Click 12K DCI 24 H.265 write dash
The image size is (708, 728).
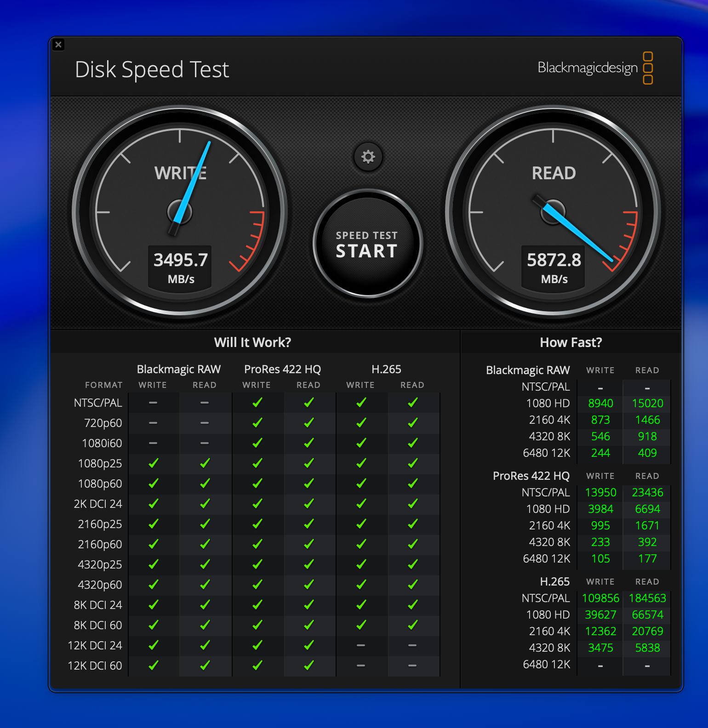tap(361, 645)
